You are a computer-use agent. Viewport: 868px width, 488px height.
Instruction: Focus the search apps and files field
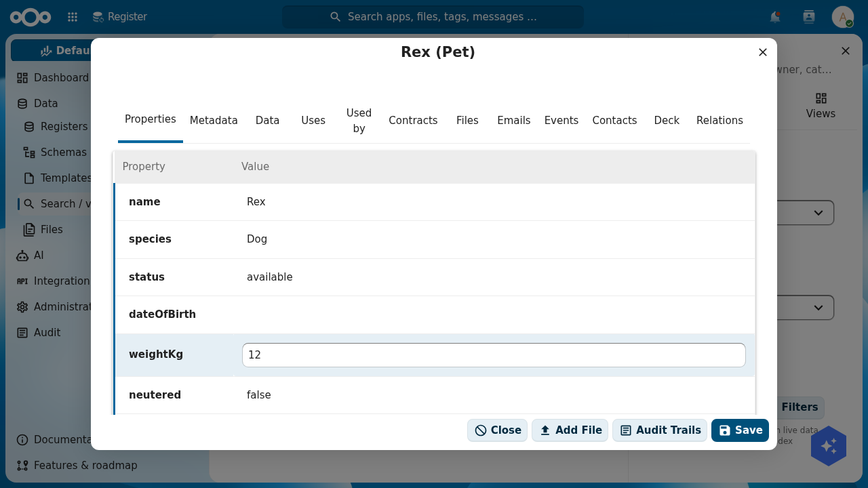tap(433, 17)
